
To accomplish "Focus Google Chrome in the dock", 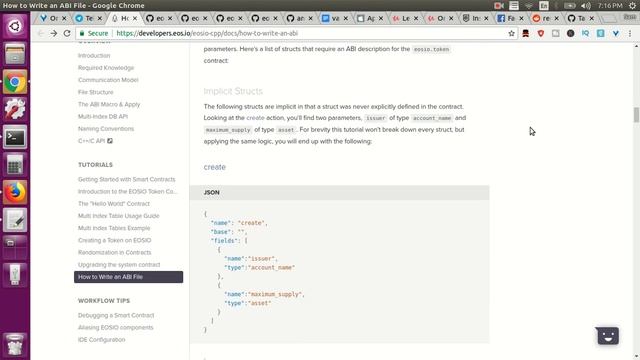I will (x=15, y=82).
